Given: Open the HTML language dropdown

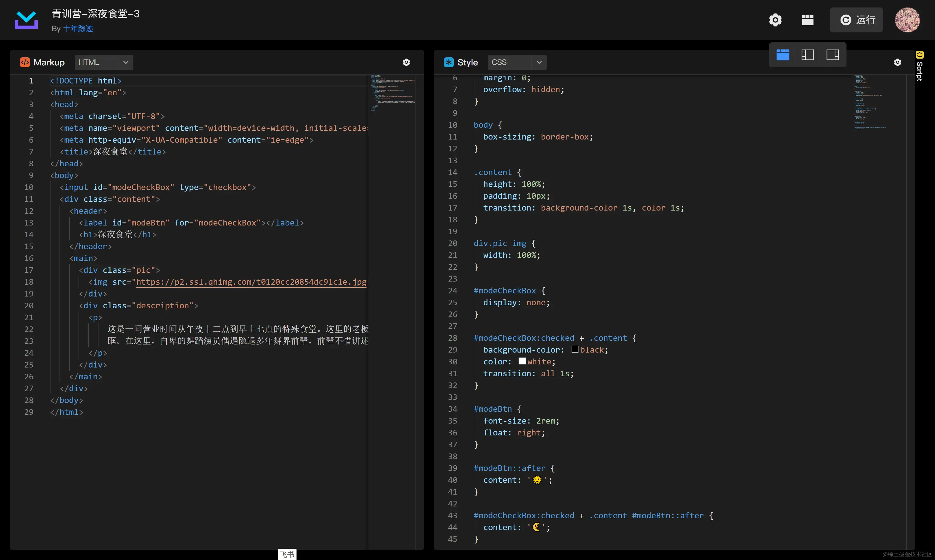Looking at the screenshot, I should coord(103,62).
